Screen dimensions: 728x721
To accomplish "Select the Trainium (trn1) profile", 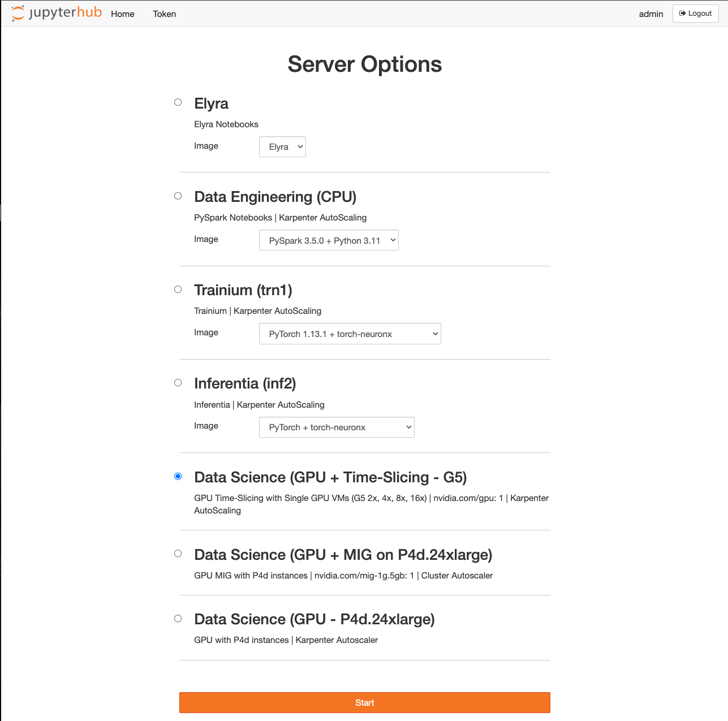I will tap(178, 290).
